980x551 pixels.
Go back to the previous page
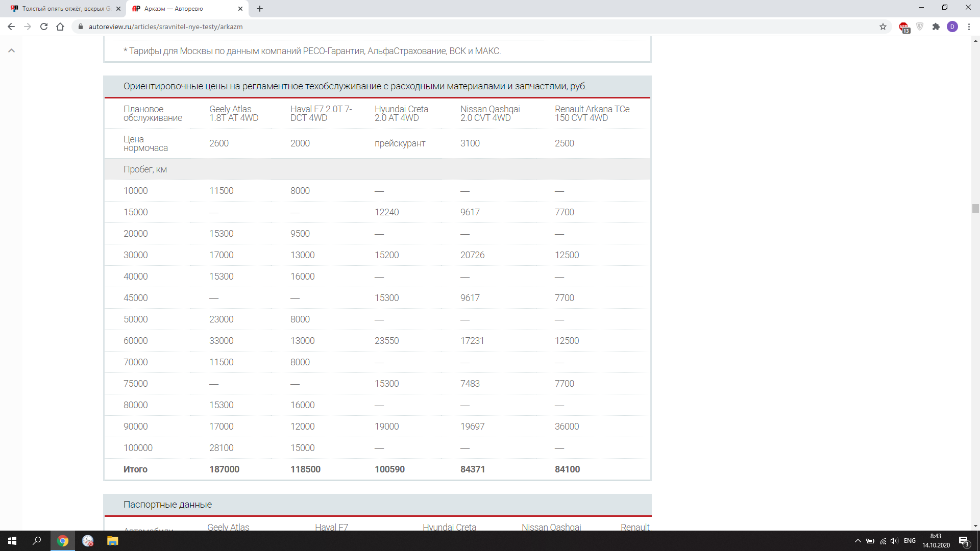pos(11,27)
